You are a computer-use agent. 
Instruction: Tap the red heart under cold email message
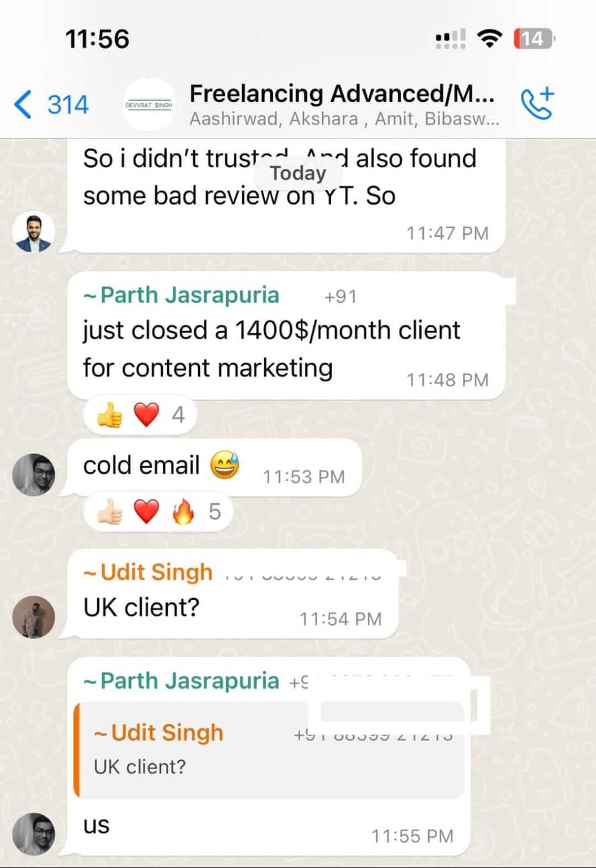pos(146,512)
